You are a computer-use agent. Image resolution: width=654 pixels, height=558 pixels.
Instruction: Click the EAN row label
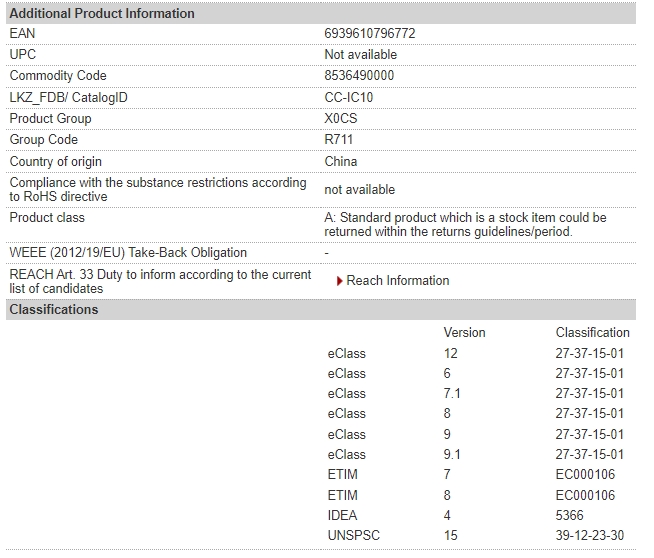point(23,33)
